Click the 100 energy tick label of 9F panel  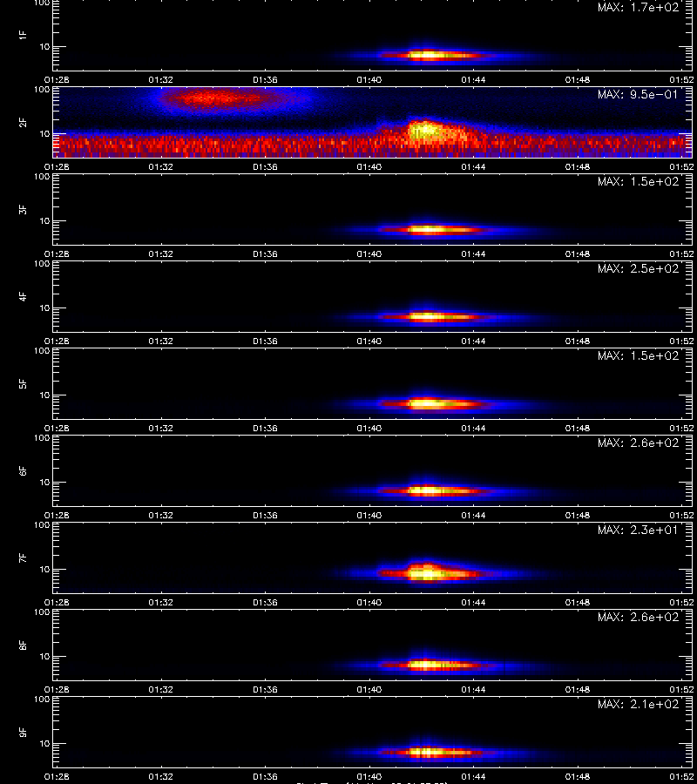(x=42, y=700)
